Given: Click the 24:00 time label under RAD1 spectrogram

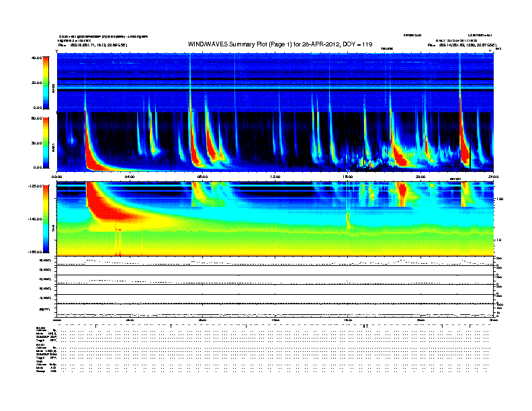Looking at the screenshot, I should (493, 177).
